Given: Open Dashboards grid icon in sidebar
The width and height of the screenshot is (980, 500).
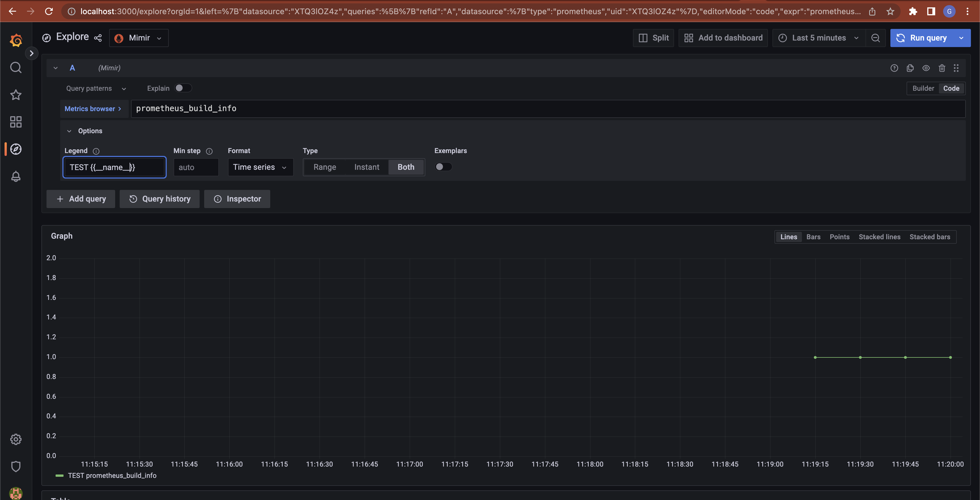Looking at the screenshot, I should point(16,122).
